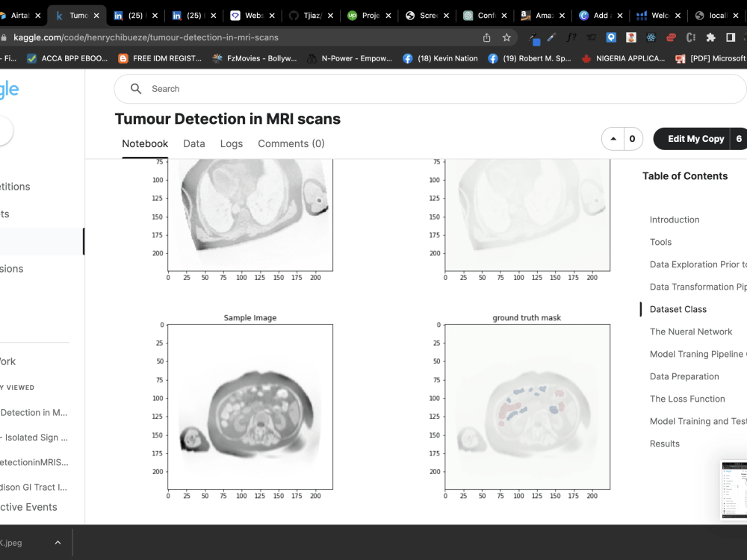Select the Notebook tab
This screenshot has height=560, width=747.
(145, 143)
